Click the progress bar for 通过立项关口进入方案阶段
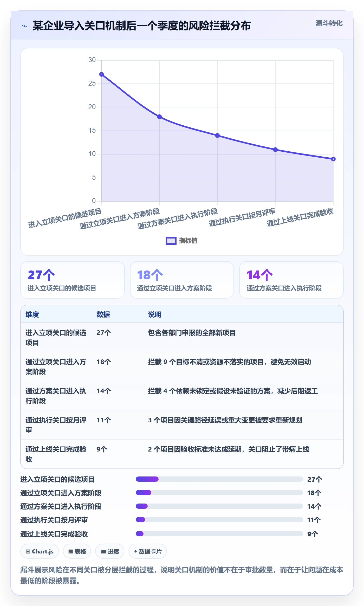 pos(219,493)
